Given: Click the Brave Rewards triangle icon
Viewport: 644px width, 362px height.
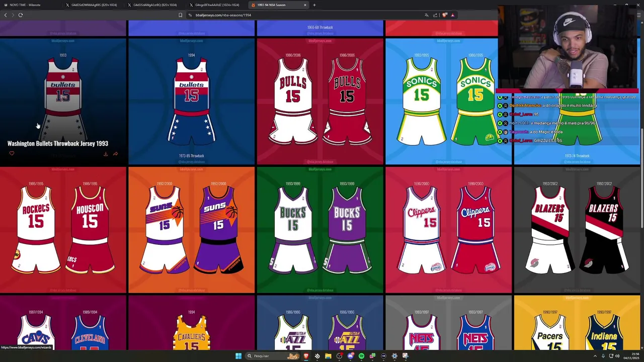Looking at the screenshot, I should pos(452,15).
